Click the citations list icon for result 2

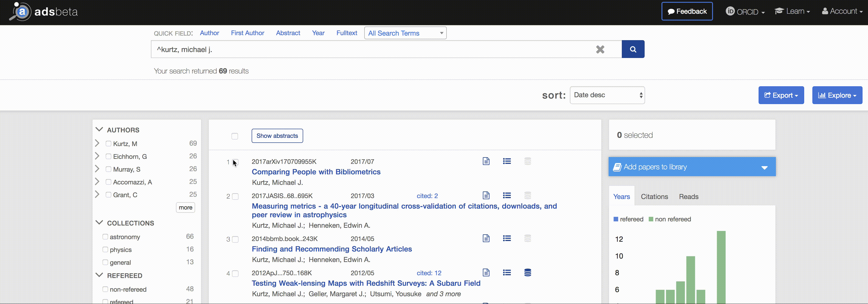click(x=507, y=195)
